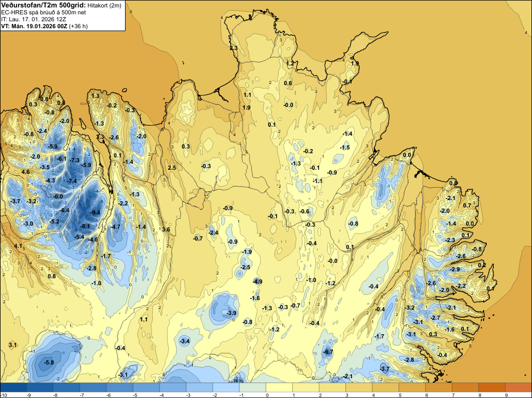Click the 'EC-HRES spá brúuð á 500m net' line
The image size is (532, 398).
[44, 12]
